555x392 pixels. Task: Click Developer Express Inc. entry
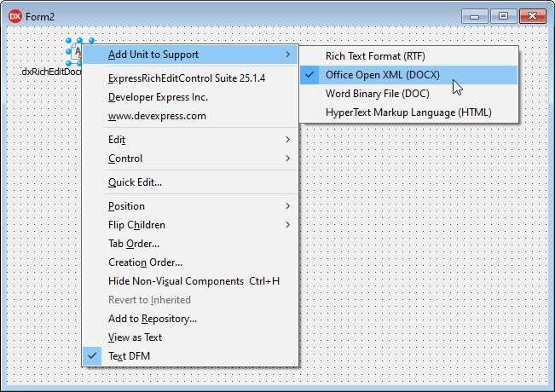[190, 97]
